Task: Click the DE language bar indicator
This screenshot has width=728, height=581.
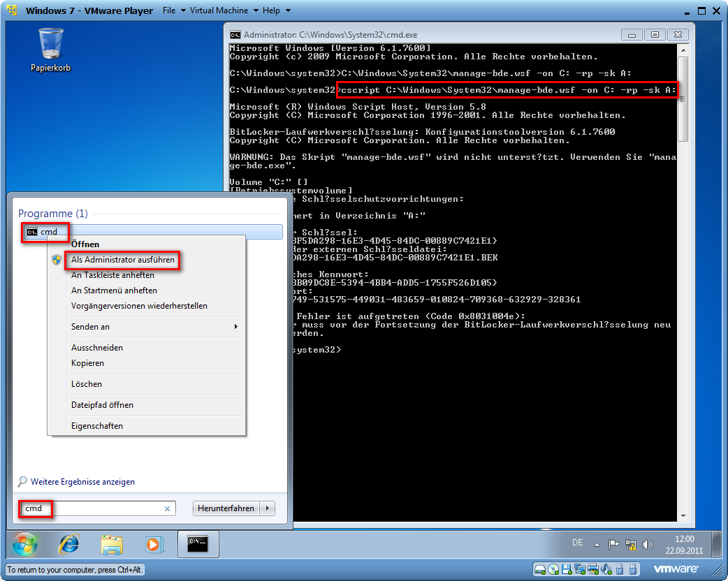Action: pyautogui.click(x=577, y=543)
